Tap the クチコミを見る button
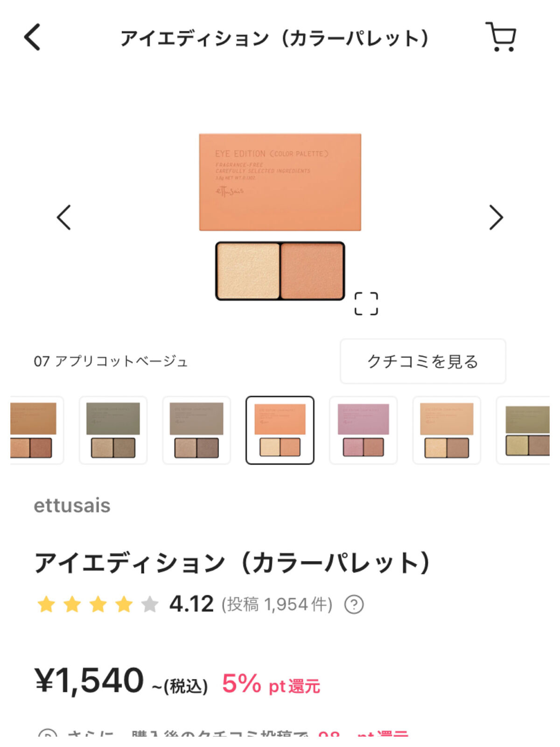 422,361
